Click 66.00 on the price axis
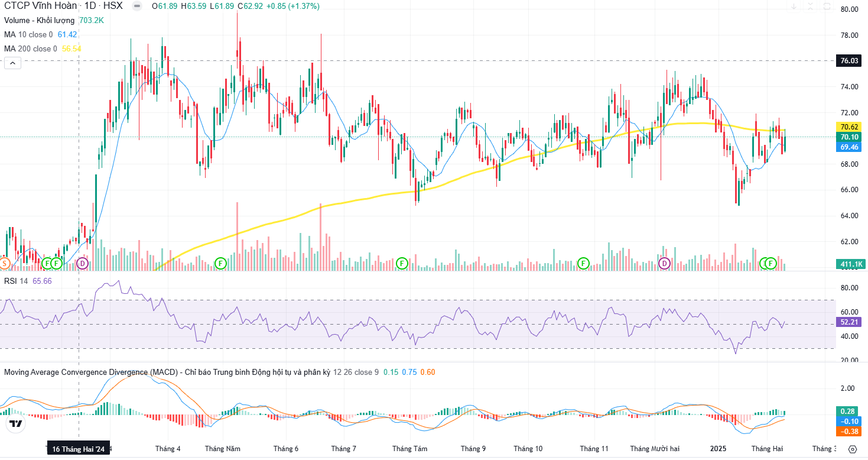The height and width of the screenshot is (460, 868). click(x=849, y=190)
